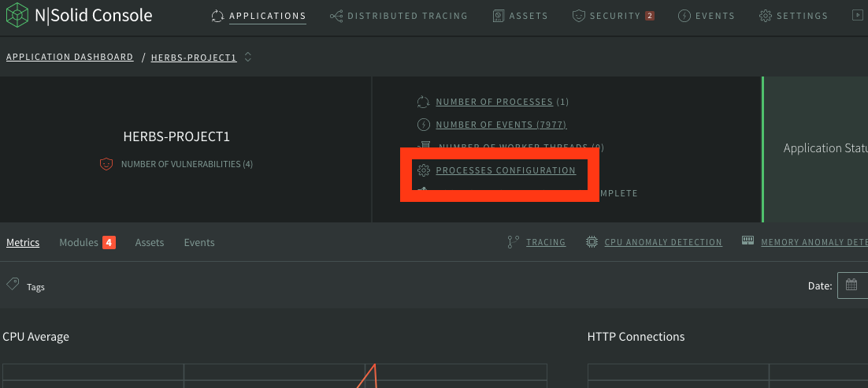
Task: Click the Security shield icon in navbar
Action: (x=578, y=16)
